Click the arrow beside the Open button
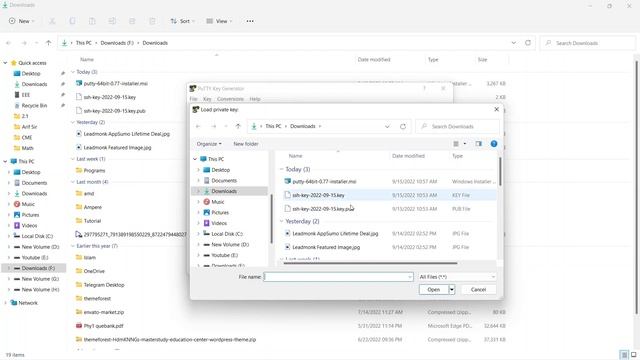 [x=452, y=289]
